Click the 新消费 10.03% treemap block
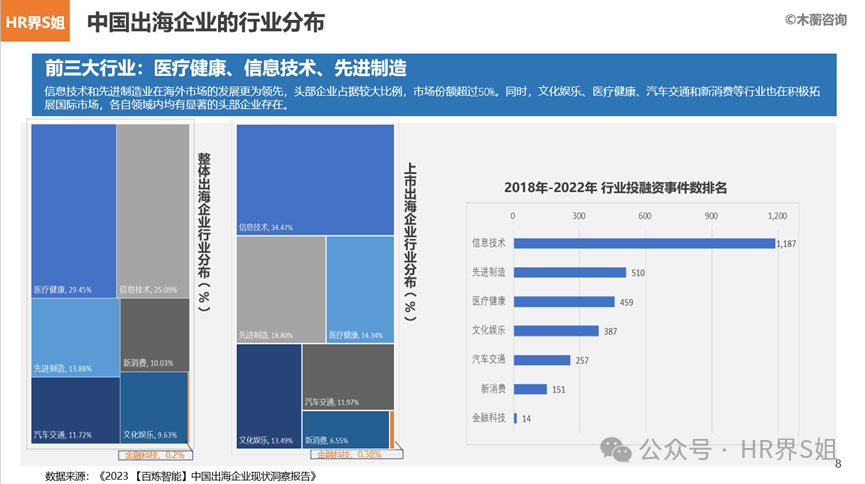 154,334
